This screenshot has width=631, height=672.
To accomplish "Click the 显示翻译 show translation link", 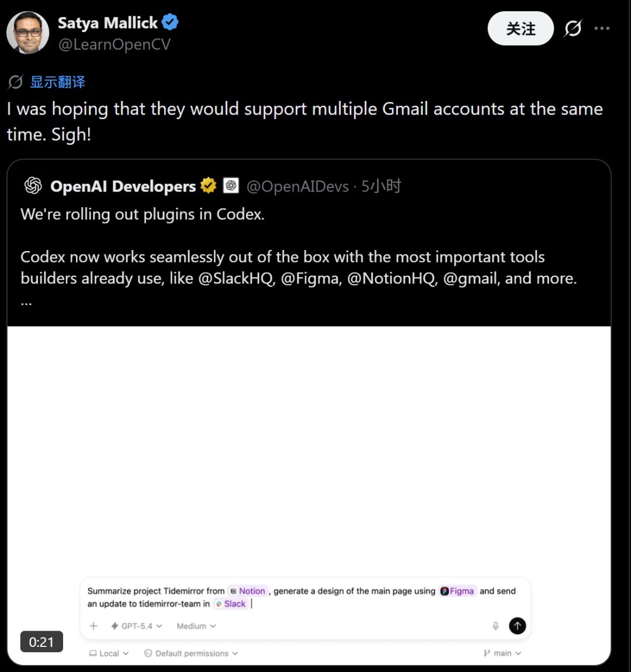I will click(57, 82).
